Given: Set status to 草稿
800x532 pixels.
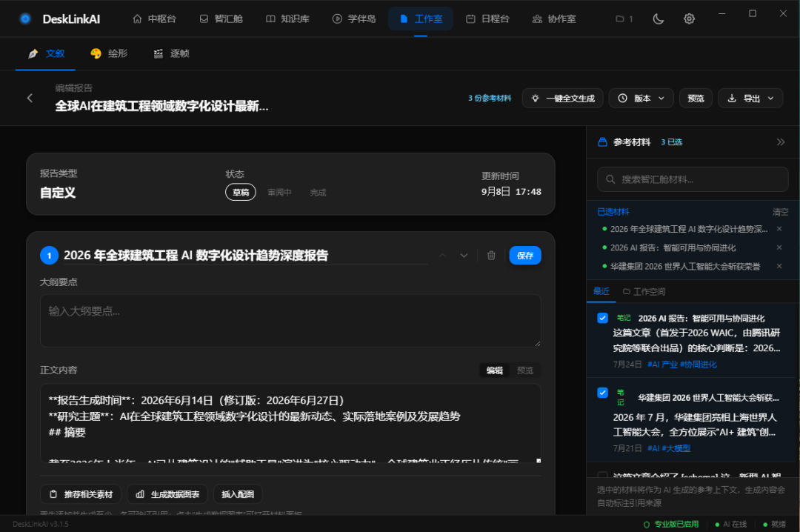Looking at the screenshot, I should tap(240, 192).
